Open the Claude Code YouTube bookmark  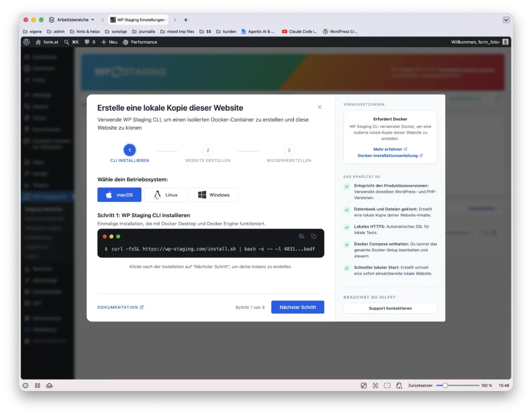click(x=299, y=32)
